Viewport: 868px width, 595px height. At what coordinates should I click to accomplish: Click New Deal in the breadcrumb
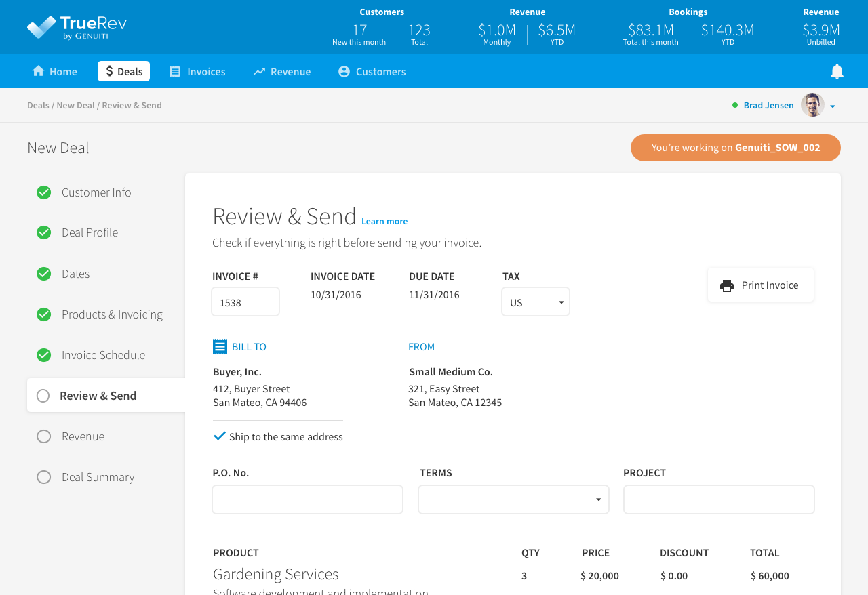point(75,105)
